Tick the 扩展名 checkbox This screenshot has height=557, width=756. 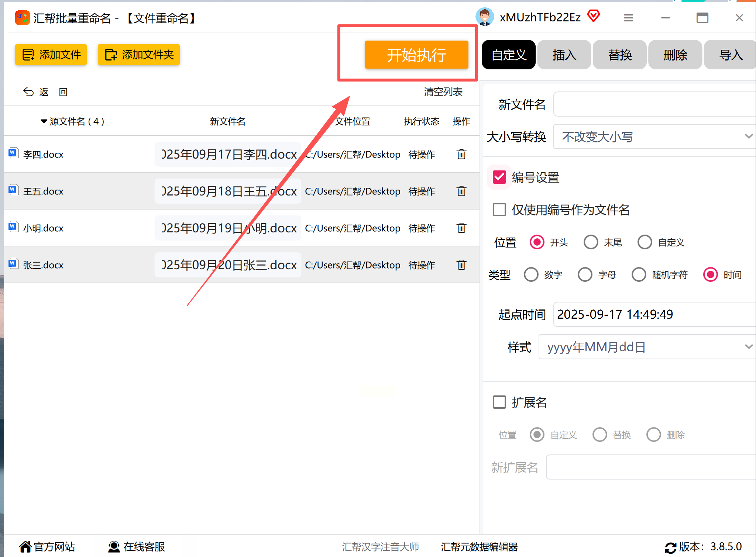499,402
